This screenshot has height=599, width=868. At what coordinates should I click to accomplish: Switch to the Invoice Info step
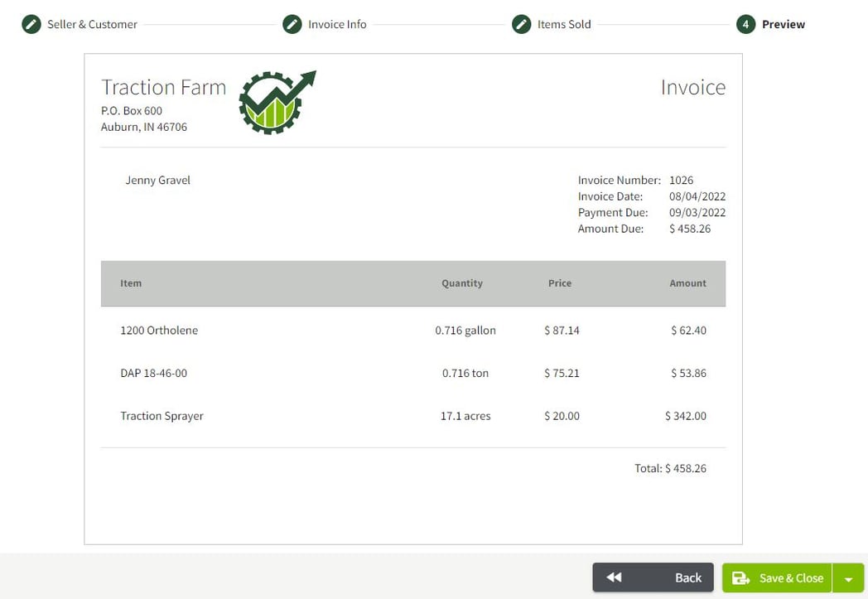click(336, 24)
